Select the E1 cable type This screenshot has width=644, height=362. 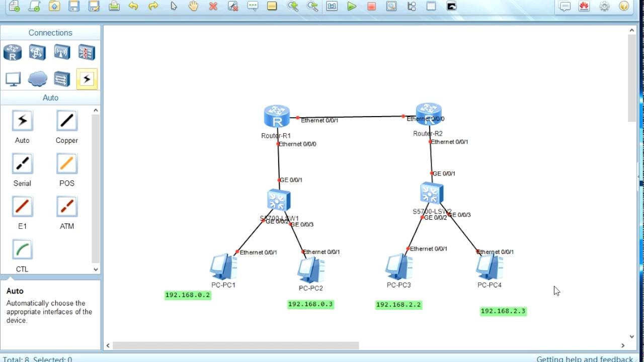(22, 206)
